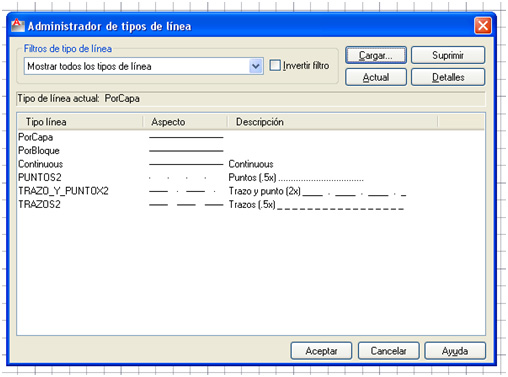Click the TRAZO_Y_PUNTOX2 dash-dot preview
Screen dimensions: 508x377
pyautogui.click(x=182, y=191)
